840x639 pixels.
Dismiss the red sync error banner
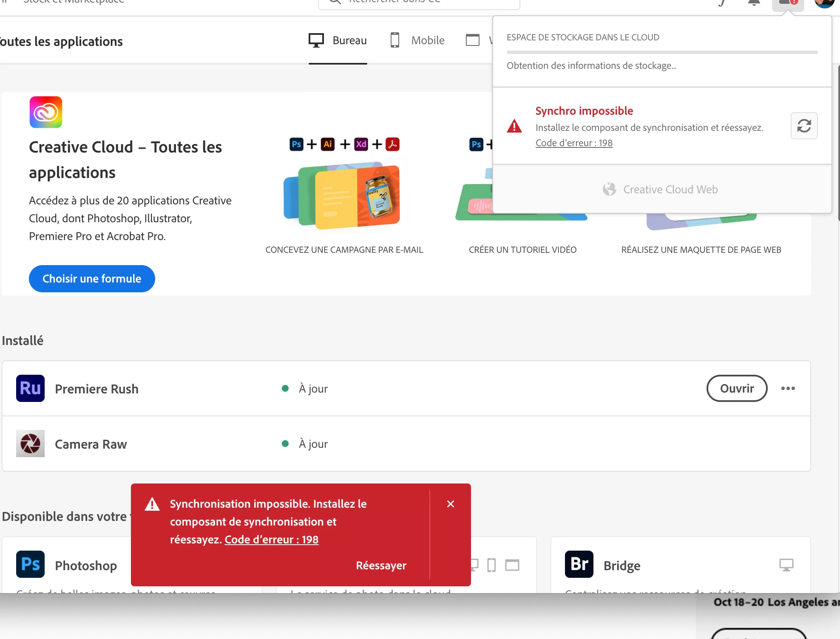click(x=451, y=504)
